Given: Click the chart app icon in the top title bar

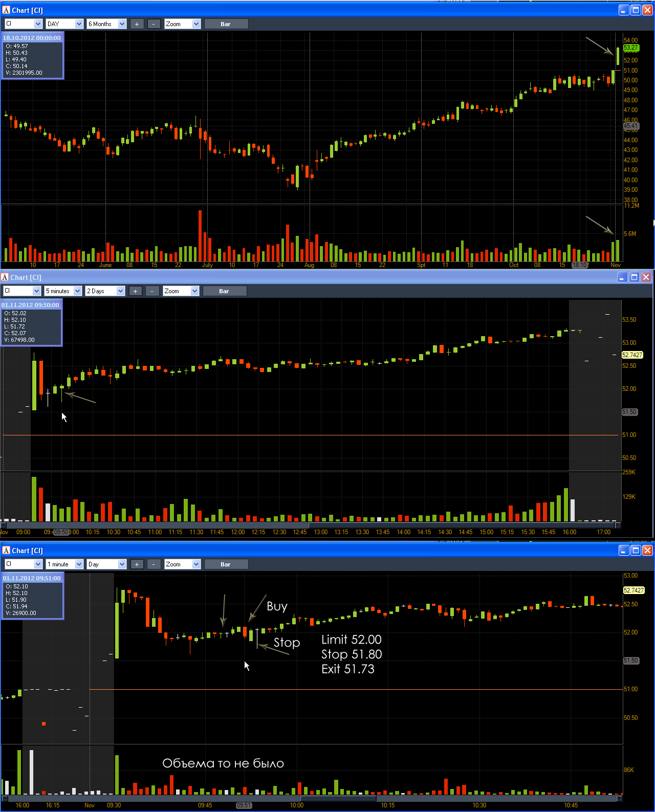Looking at the screenshot, I should pyautogui.click(x=6, y=10).
